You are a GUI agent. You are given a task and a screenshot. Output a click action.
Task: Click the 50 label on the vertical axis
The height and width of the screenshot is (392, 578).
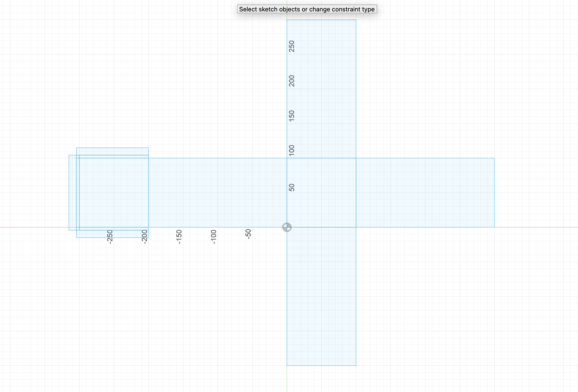pyautogui.click(x=291, y=187)
